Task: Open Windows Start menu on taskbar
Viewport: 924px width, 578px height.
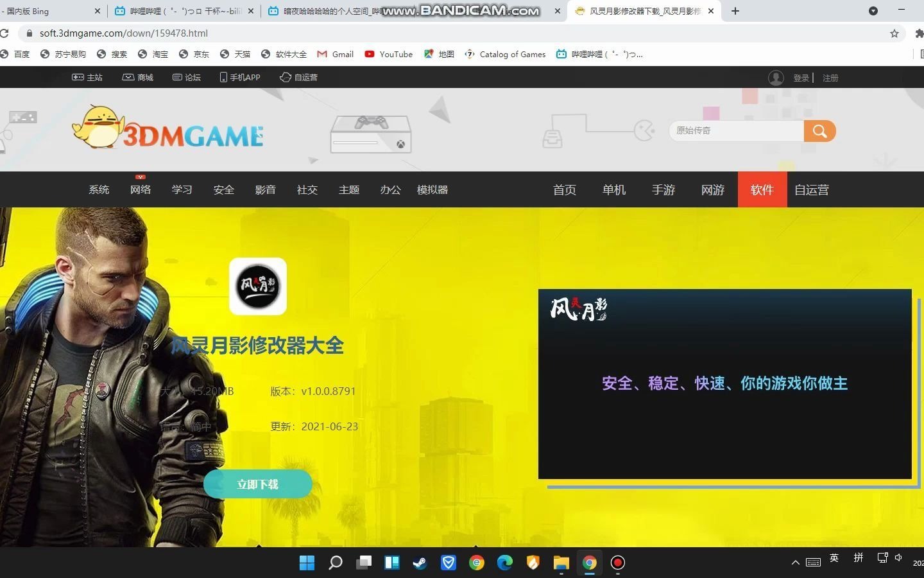Action: (x=307, y=563)
